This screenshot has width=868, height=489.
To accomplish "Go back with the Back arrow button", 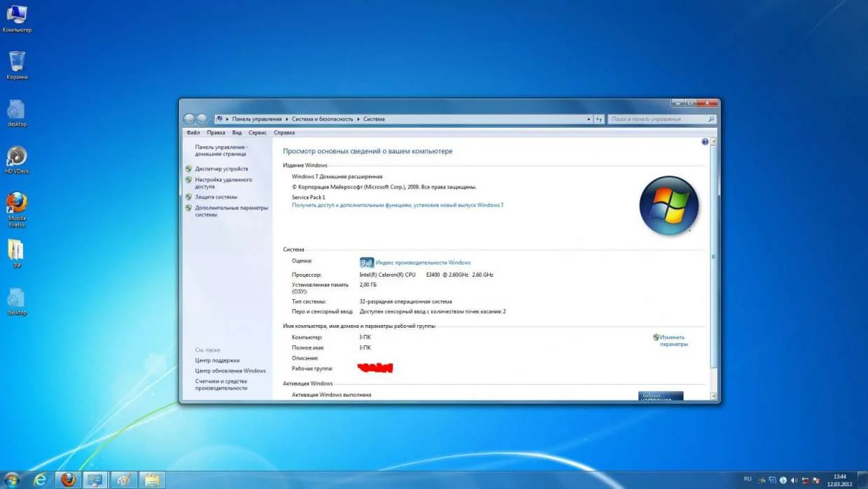I will [189, 119].
